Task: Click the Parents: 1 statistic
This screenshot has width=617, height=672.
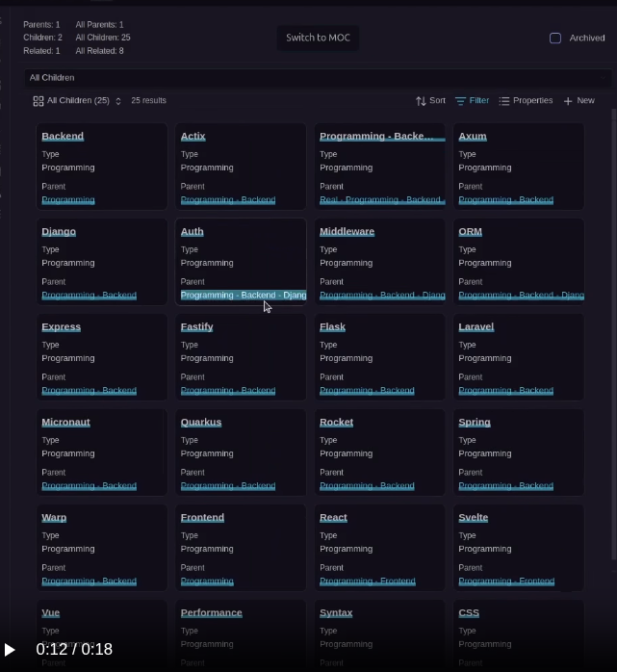Action: 41,25
